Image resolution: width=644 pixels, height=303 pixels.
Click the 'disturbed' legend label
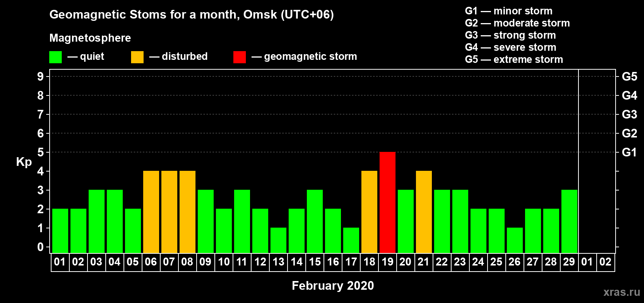pos(185,56)
